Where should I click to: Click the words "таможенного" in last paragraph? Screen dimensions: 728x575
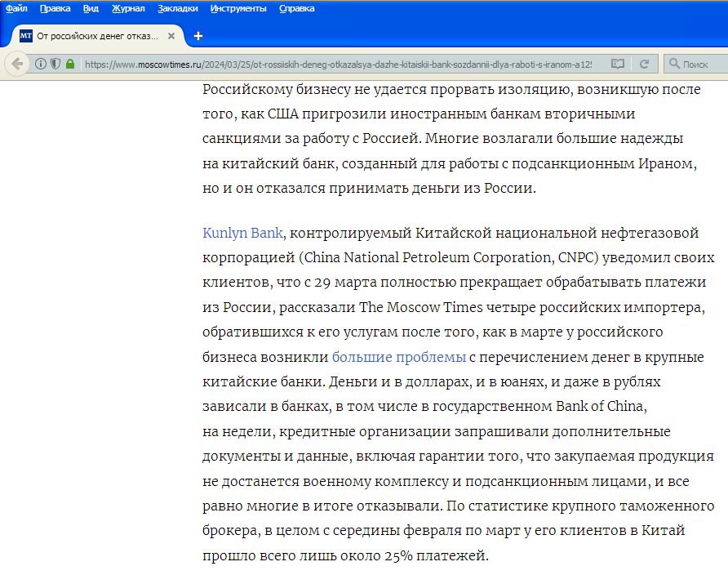pos(668,506)
